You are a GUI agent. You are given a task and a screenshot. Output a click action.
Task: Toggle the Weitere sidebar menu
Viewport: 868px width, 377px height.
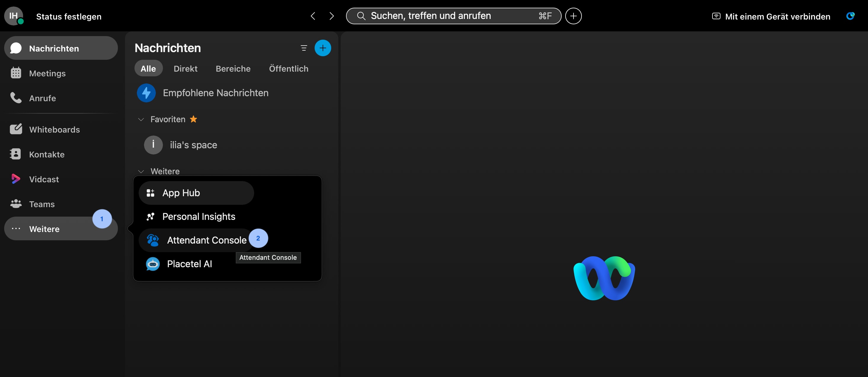pos(44,229)
